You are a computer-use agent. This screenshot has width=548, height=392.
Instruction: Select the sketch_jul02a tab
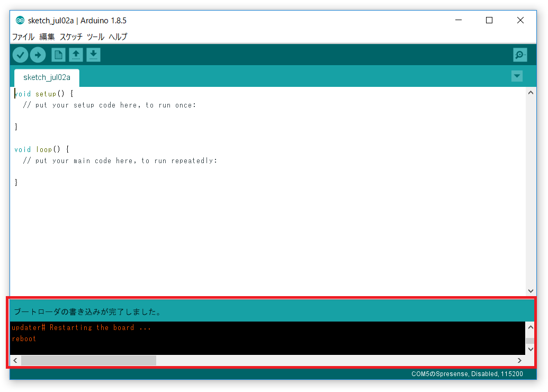pos(46,78)
